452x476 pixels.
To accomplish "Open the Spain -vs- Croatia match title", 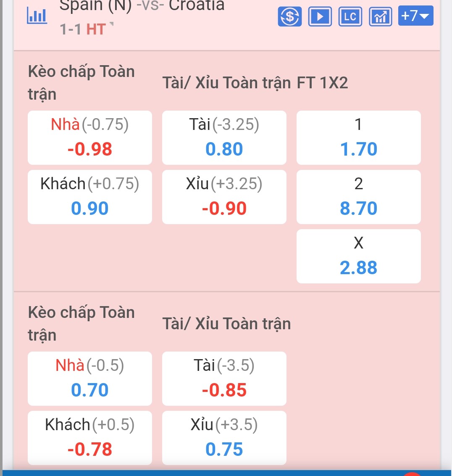I will tap(142, 5).
